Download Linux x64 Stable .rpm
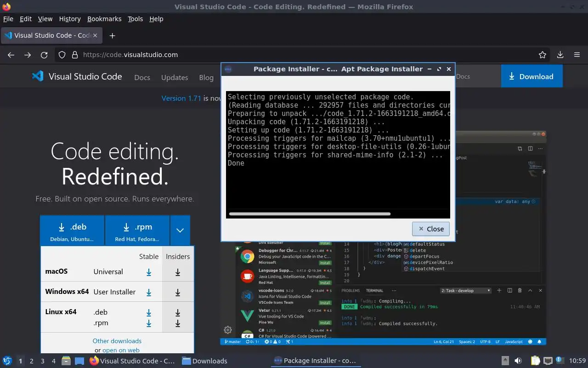Viewport: 588px width, 368px height. [149, 323]
